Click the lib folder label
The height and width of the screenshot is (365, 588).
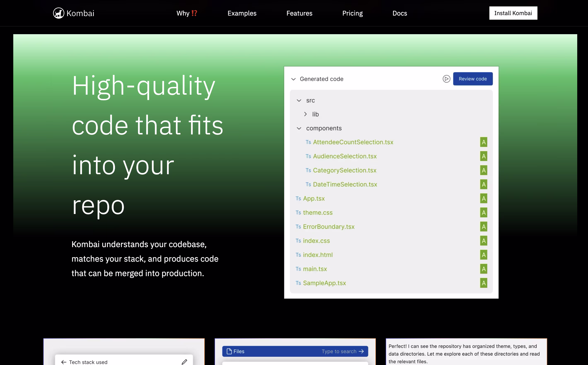click(315, 114)
